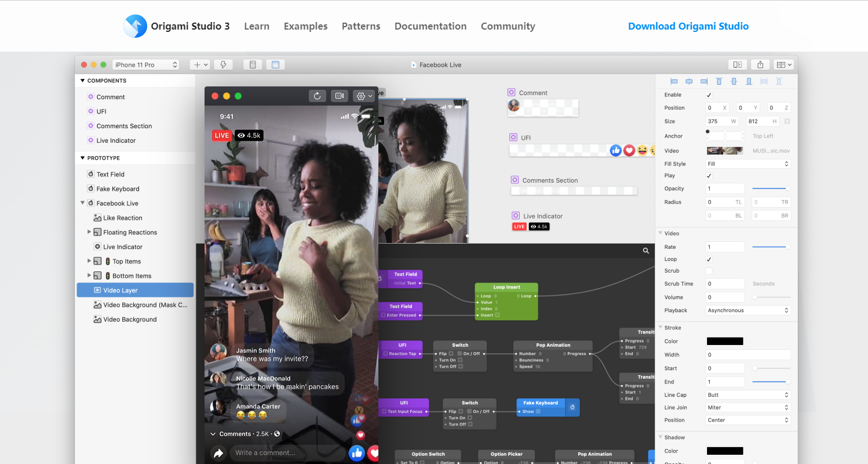Click the Write a comment field in preview
Image resolution: width=868 pixels, height=464 pixels.
pyautogui.click(x=287, y=453)
